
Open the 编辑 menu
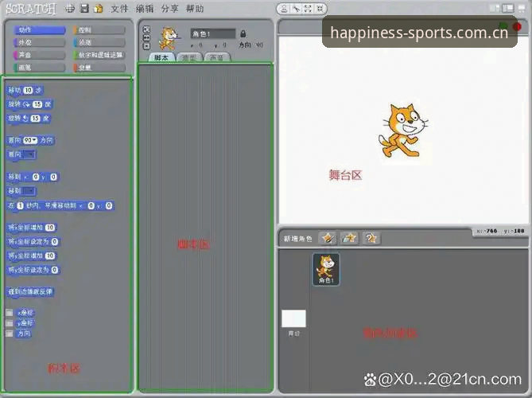(x=145, y=9)
